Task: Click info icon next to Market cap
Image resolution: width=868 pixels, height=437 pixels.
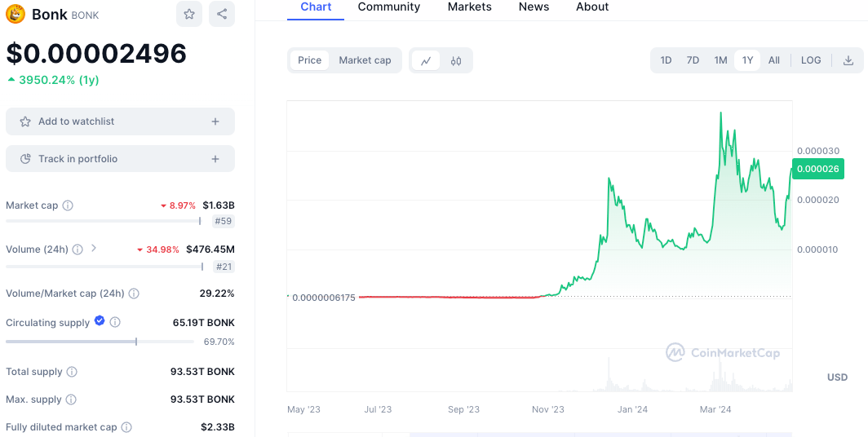Action: (x=68, y=205)
